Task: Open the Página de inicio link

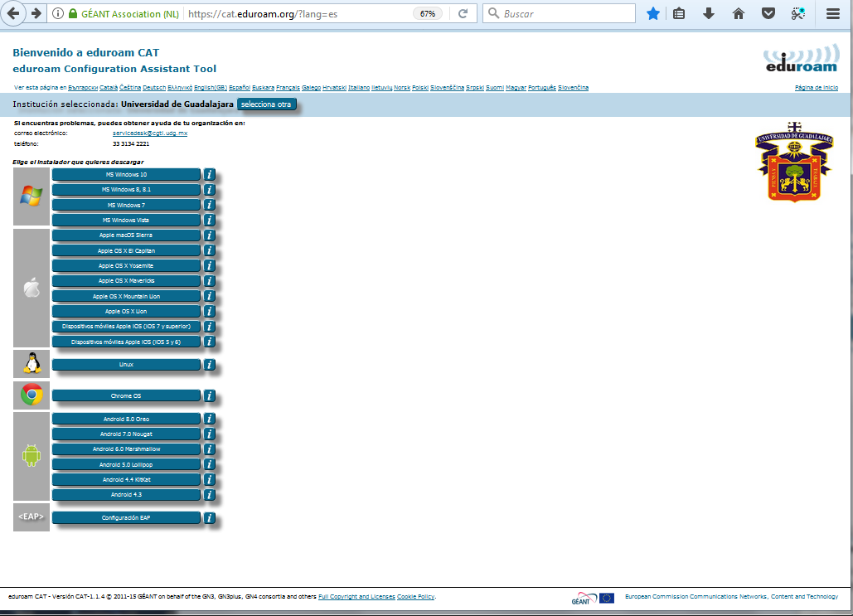Action: click(816, 88)
